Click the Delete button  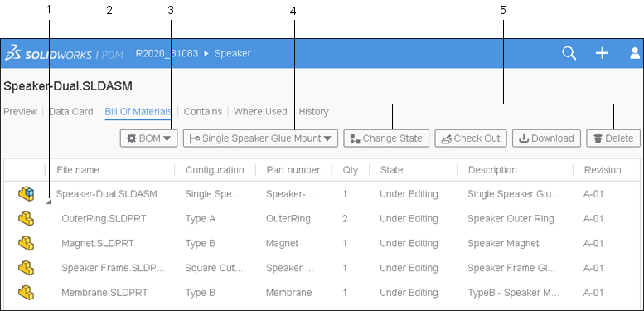coord(613,138)
